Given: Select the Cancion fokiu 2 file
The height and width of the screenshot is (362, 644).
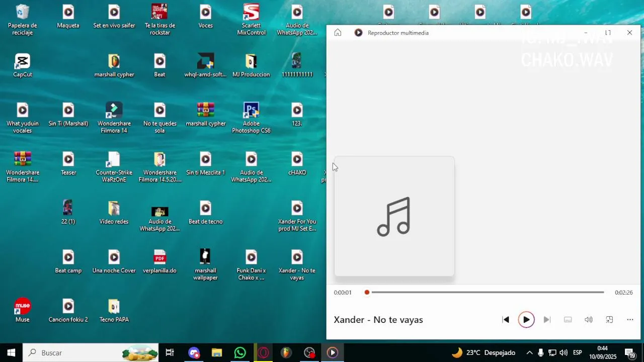Looking at the screenshot, I should (68, 311).
